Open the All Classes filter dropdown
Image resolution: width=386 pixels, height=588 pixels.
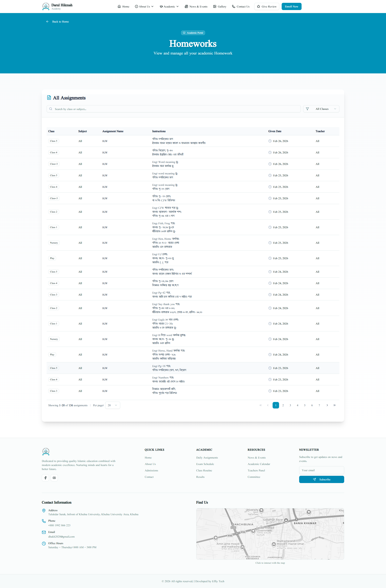point(321,109)
